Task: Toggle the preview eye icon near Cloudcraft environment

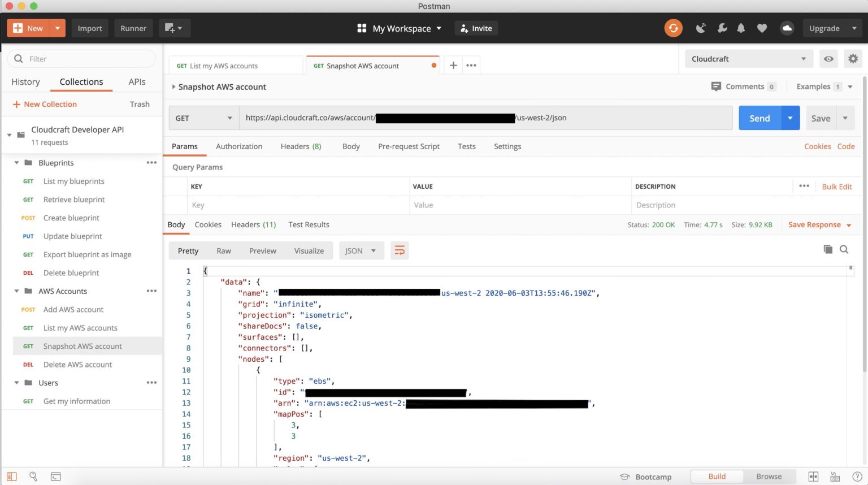Action: pos(828,58)
